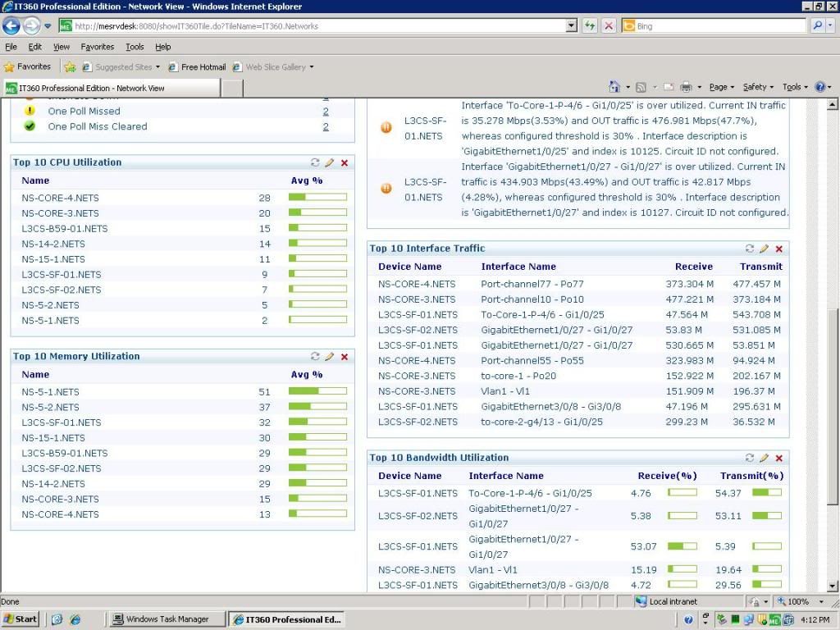Click the NS-CORE-4.NETS CPU 28% usage bar
The width and height of the screenshot is (840, 630).
[x=317, y=197]
